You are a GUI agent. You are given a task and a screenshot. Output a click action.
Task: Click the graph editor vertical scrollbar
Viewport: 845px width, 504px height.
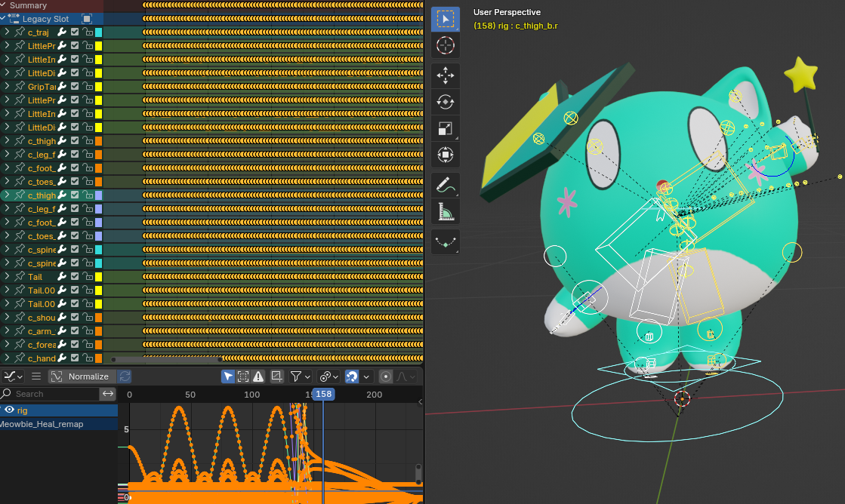point(418,473)
